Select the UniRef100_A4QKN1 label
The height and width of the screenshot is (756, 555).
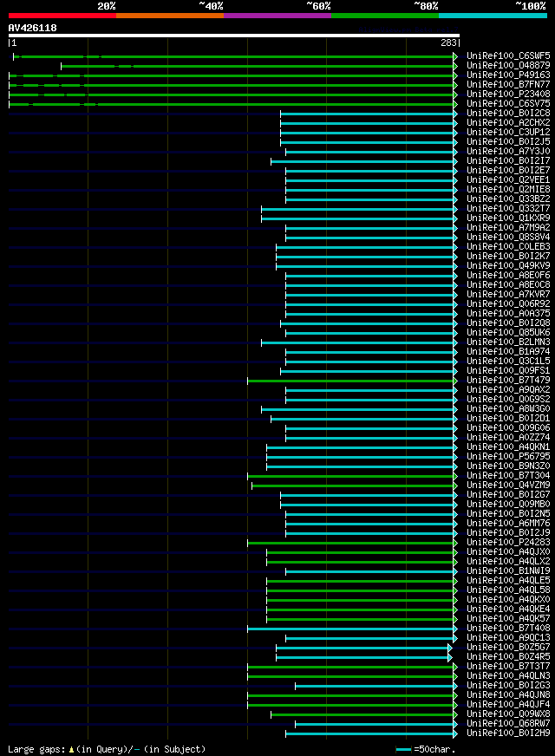(x=508, y=447)
